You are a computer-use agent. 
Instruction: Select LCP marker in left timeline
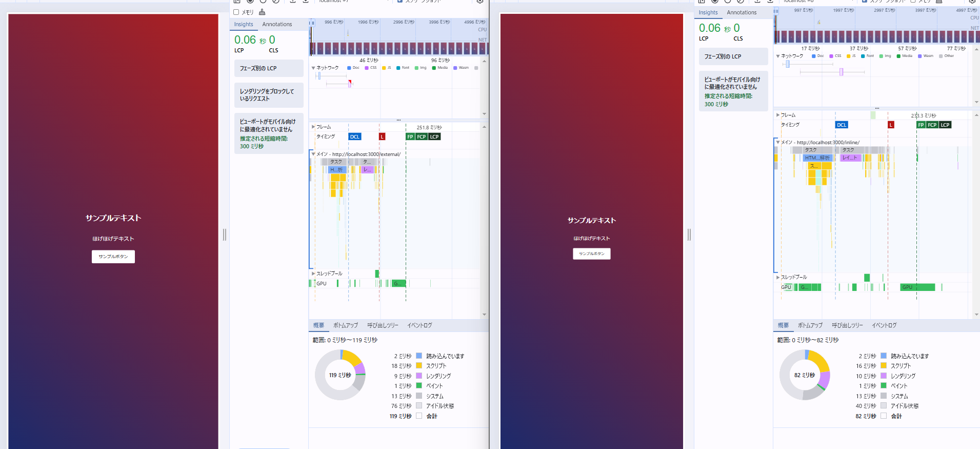coord(434,136)
